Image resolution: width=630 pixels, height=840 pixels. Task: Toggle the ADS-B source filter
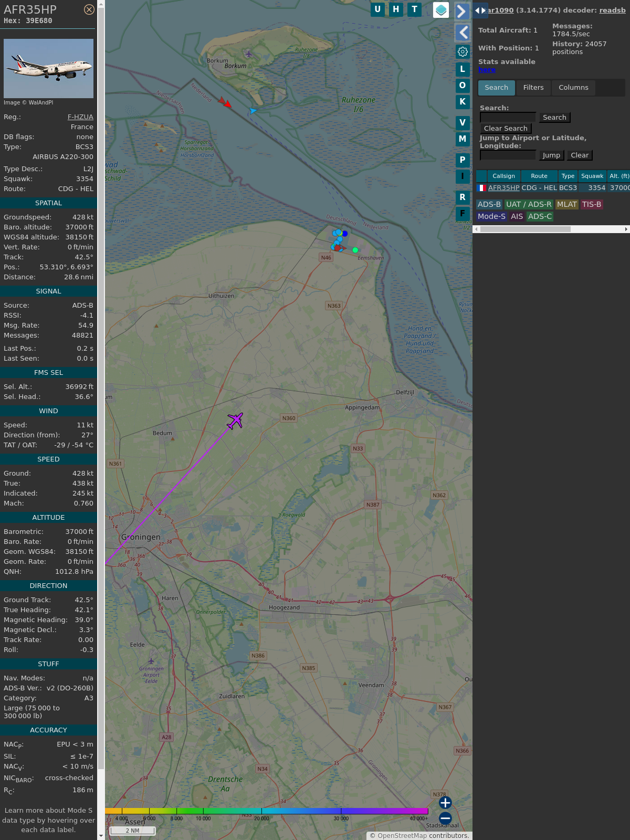(489, 204)
